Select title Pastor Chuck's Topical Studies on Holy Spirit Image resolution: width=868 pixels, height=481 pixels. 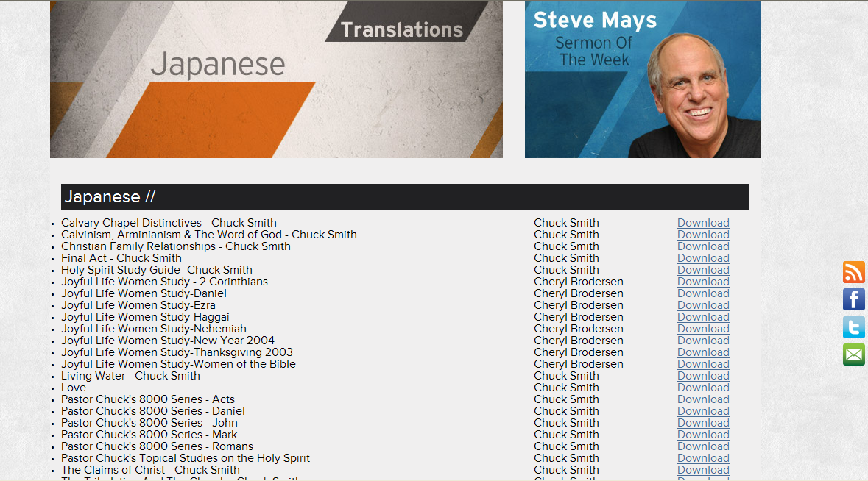pos(186,458)
